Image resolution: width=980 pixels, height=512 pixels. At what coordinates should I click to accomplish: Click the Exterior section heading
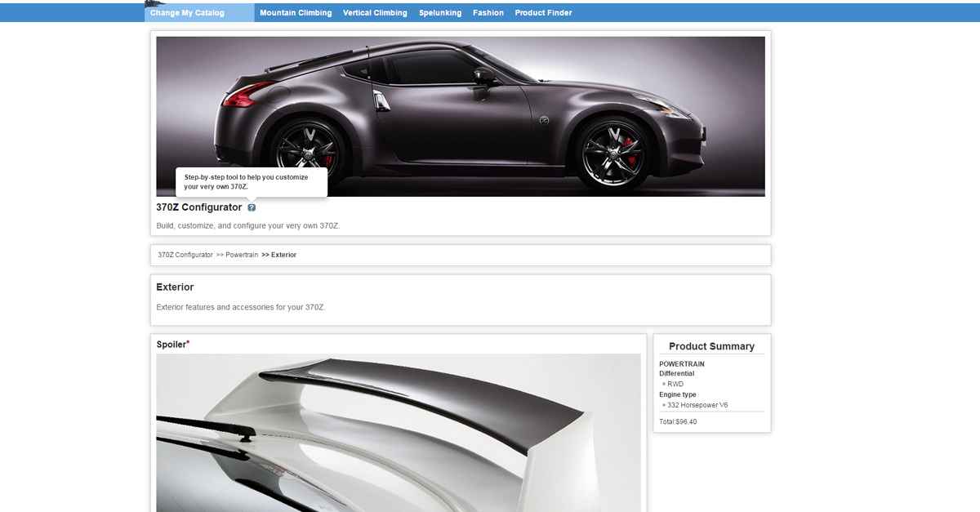(175, 287)
